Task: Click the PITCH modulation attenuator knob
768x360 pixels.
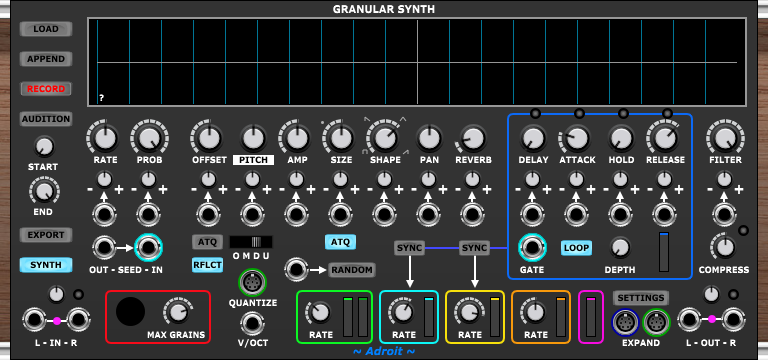Action: pos(253,180)
